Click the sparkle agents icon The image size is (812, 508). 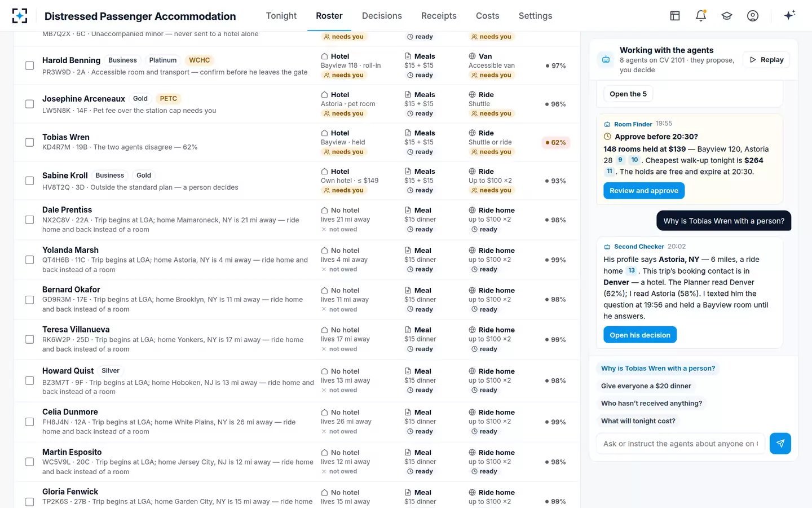point(789,15)
